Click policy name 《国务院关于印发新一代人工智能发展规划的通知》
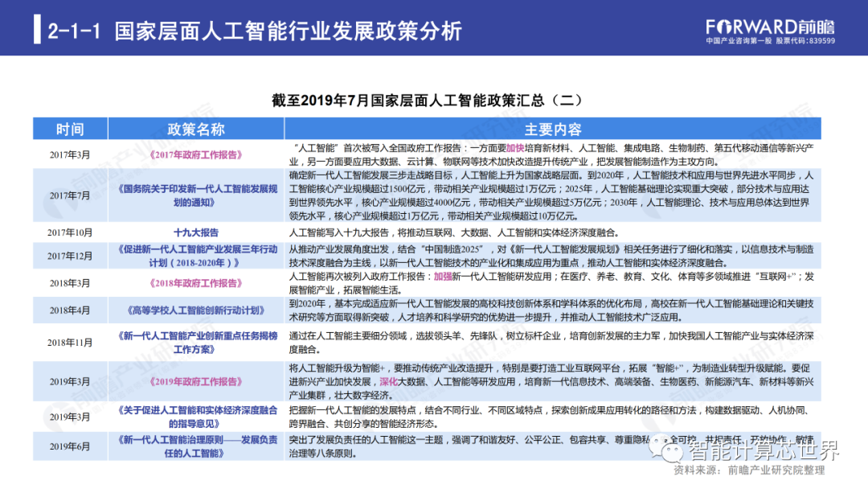 196,195
